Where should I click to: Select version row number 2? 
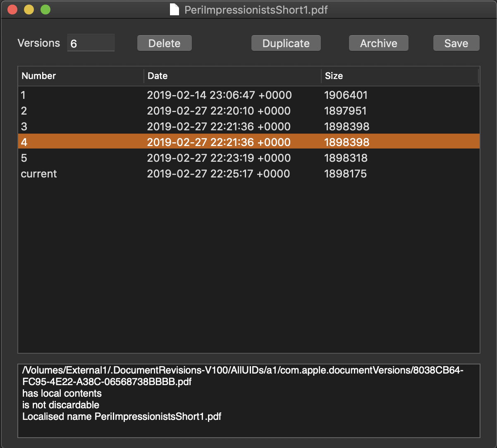(249, 111)
